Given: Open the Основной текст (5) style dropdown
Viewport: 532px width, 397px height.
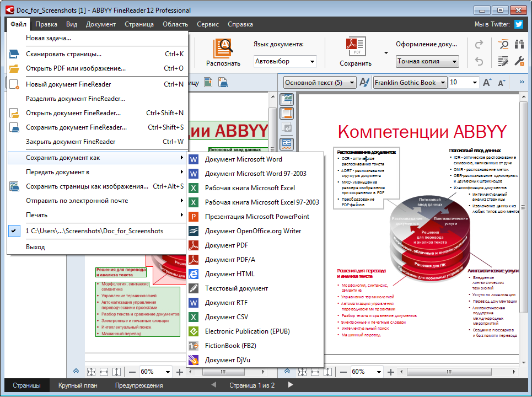Looking at the screenshot, I should point(320,83).
